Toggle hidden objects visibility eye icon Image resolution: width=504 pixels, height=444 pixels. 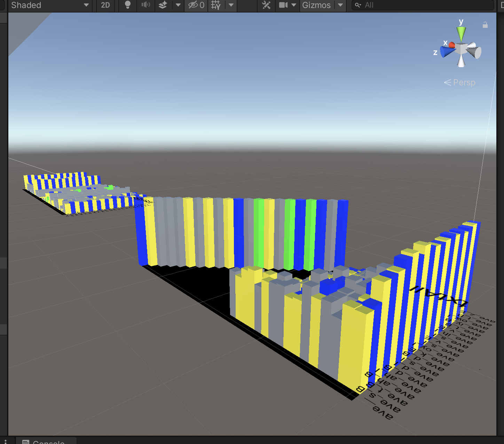pos(196,5)
